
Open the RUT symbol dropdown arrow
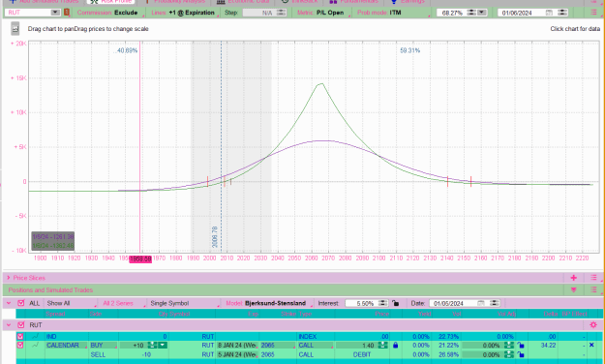[x=55, y=13]
